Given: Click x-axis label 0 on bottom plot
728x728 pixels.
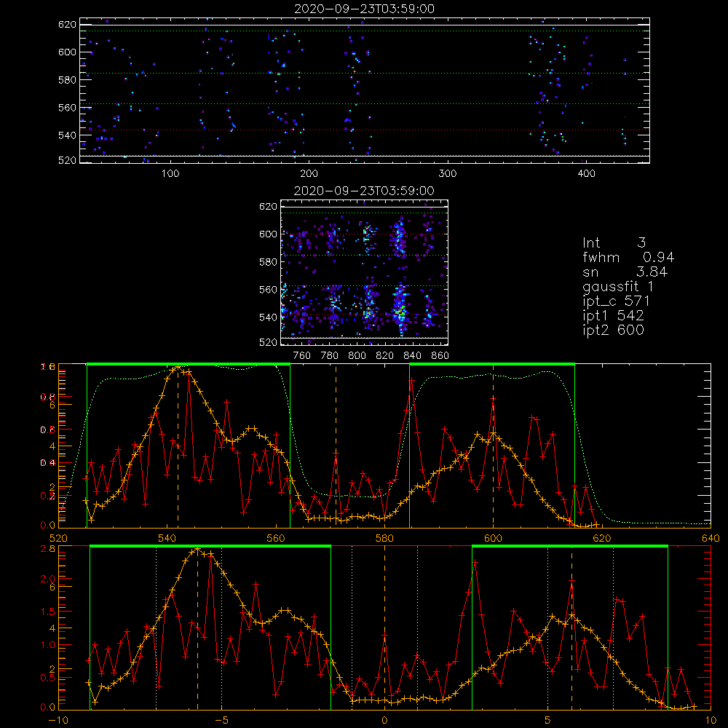Looking at the screenshot, I should pos(384,720).
